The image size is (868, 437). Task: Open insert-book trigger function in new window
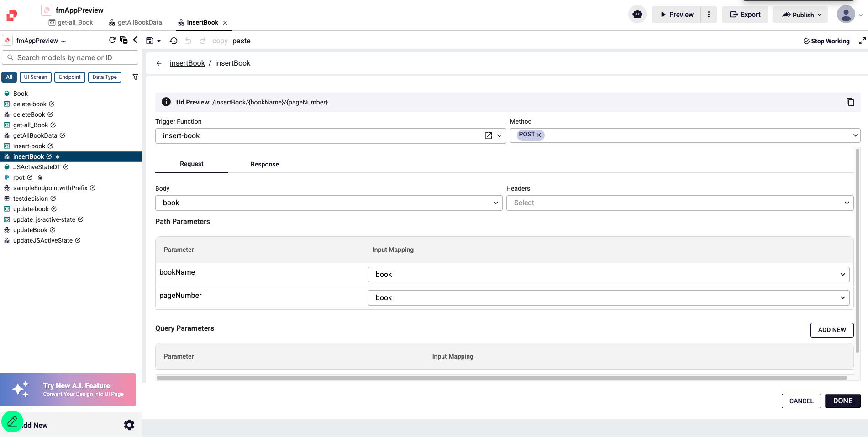[x=488, y=136]
